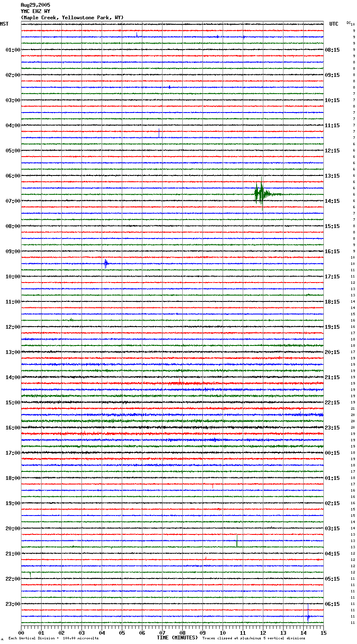Image resolution: width=357 pixels, height=644 pixels.
Task: Select the 18:00 MST time label
Action: tap(13, 478)
